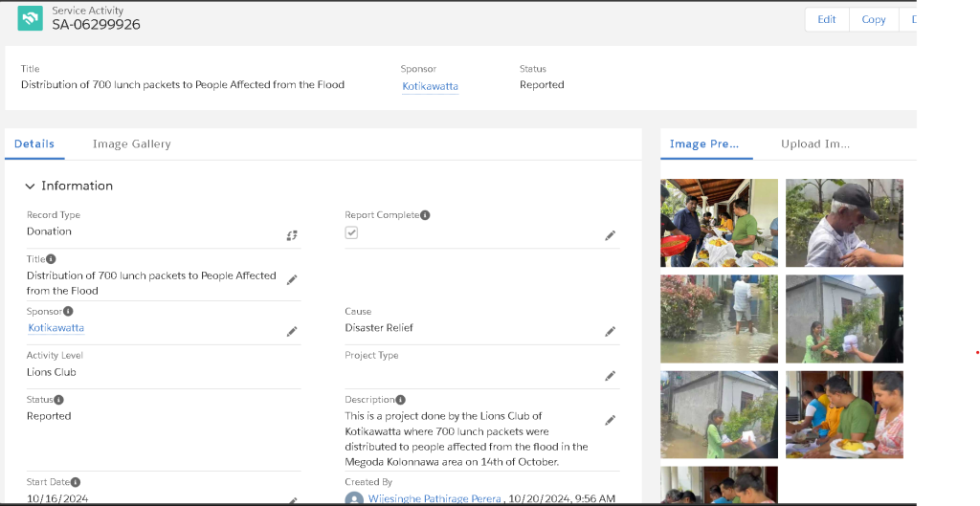Click the Copy button

874,19
